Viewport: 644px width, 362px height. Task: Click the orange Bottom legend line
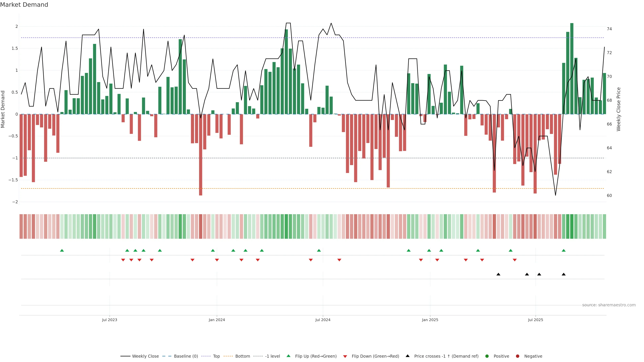coord(228,356)
